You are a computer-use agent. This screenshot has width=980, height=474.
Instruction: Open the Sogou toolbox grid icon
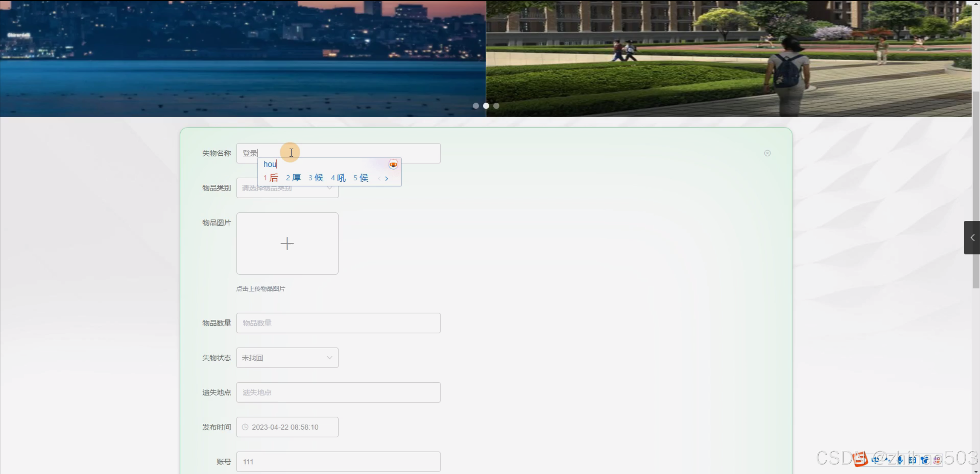coord(937,460)
